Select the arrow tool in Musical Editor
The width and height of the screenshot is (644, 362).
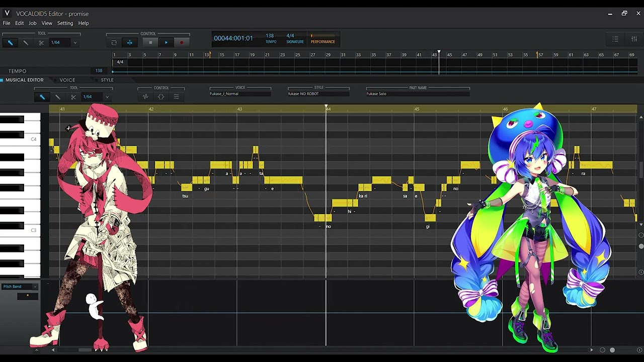42,97
